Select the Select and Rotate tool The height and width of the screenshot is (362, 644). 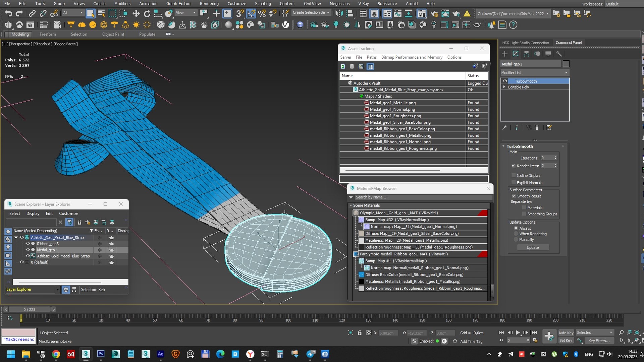[x=147, y=13]
